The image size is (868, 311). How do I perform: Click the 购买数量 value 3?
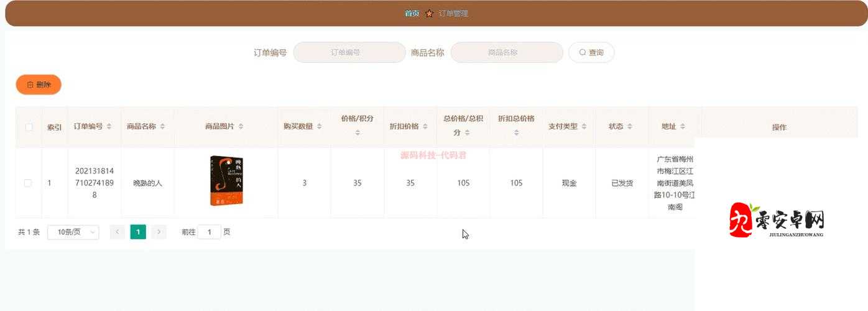tap(305, 183)
